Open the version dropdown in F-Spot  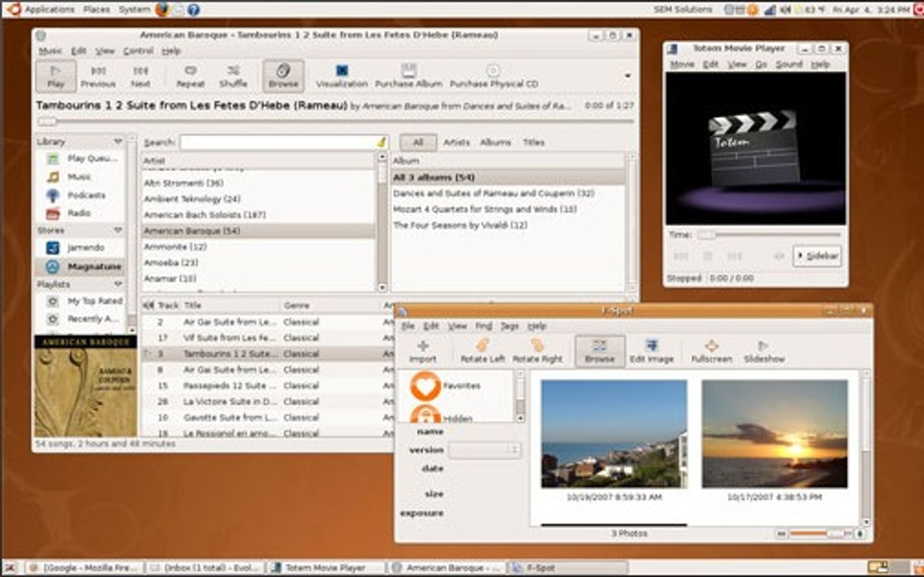tap(485, 450)
